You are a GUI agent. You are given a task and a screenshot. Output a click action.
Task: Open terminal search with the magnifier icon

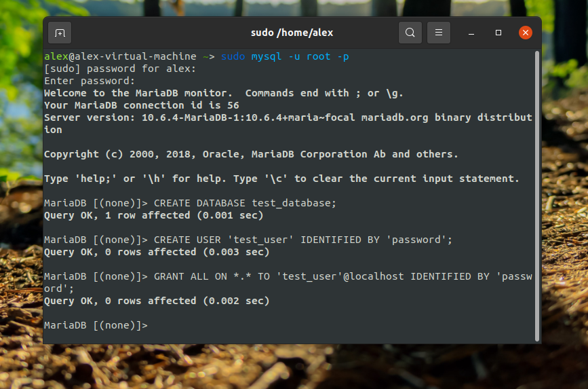[410, 33]
